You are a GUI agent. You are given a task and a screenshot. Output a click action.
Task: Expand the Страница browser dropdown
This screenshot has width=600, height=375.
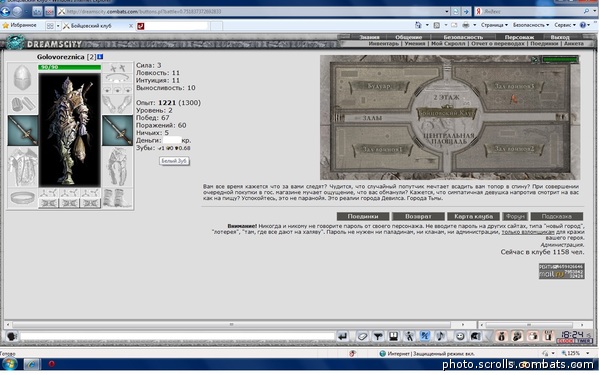point(494,25)
